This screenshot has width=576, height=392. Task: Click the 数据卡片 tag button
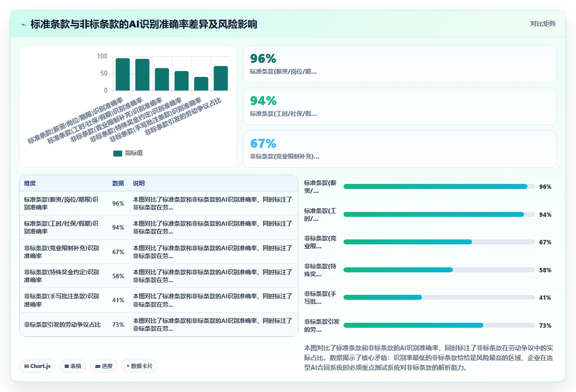click(x=139, y=366)
